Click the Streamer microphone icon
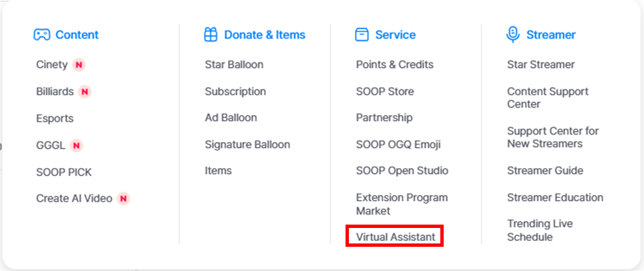Image resolution: width=644 pixels, height=271 pixels. pos(514,34)
